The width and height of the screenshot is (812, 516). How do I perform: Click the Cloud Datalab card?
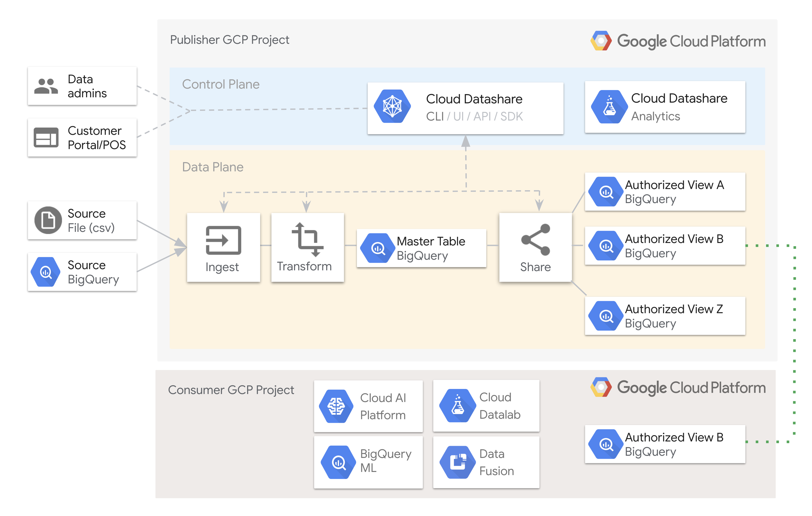[486, 406]
